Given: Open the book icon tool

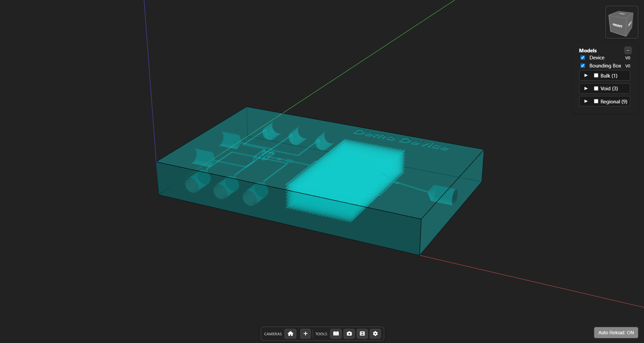Looking at the screenshot, I should tap(336, 334).
